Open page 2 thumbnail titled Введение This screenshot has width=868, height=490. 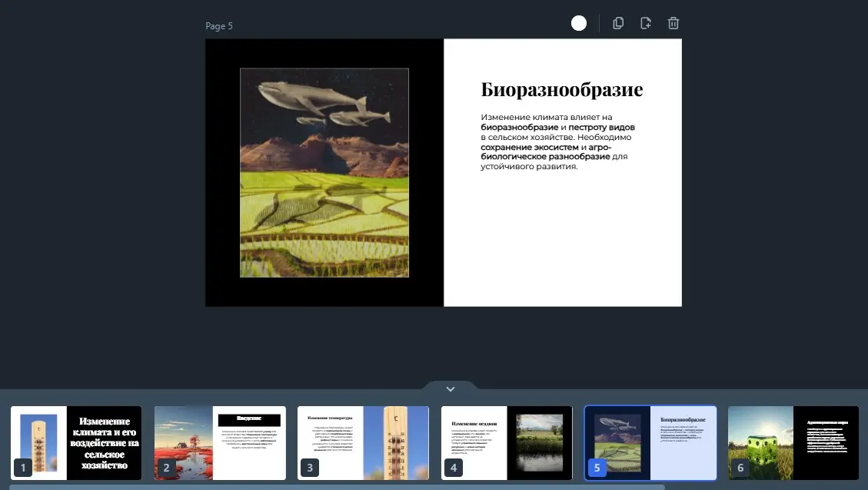coord(220,443)
